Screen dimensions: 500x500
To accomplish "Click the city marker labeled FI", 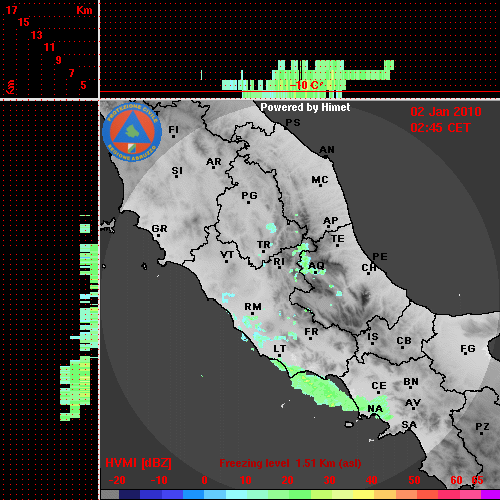I will pos(173,131).
